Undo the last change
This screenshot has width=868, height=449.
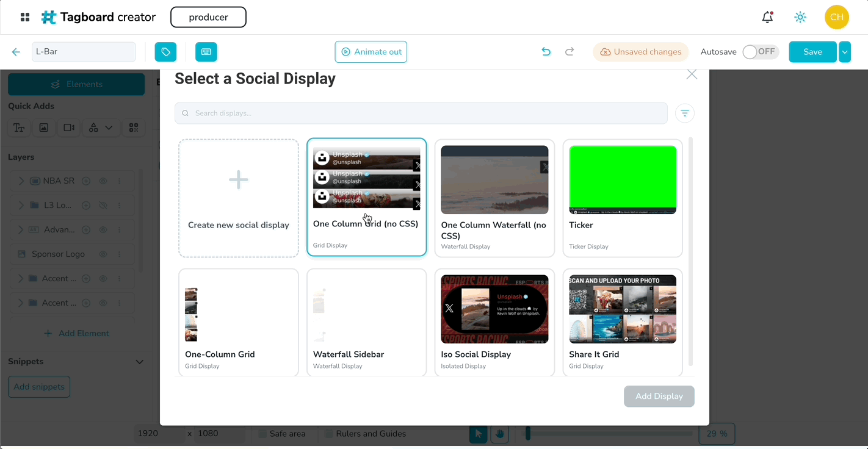pyautogui.click(x=546, y=52)
